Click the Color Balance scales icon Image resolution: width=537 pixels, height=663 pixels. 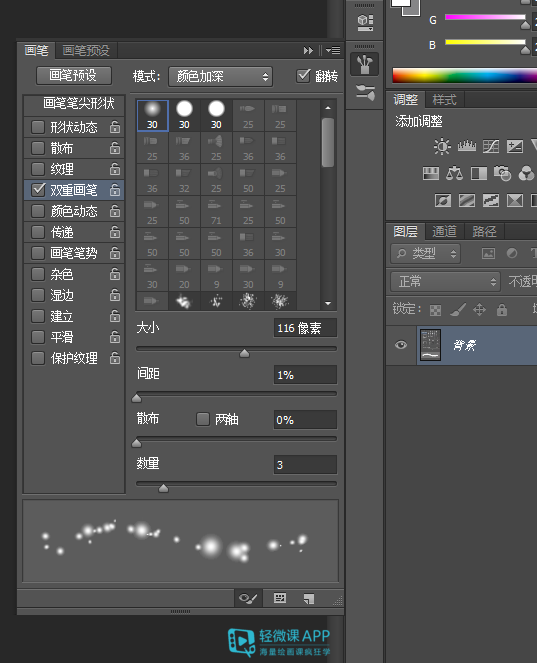click(x=455, y=173)
